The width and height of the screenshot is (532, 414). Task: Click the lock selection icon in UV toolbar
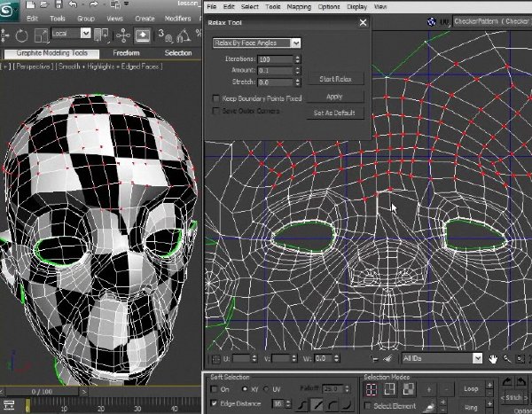pyautogui.click(x=375, y=359)
